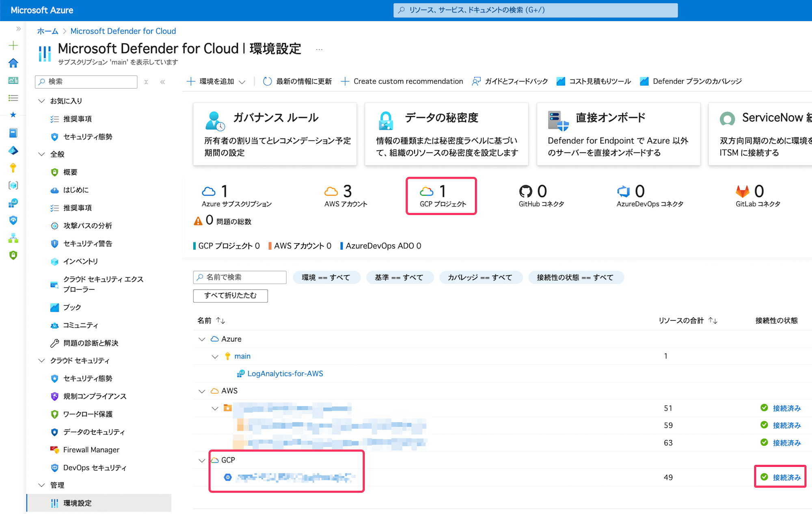Open the dashboard icon in left rail
The height and width of the screenshot is (514, 812).
coord(13,80)
